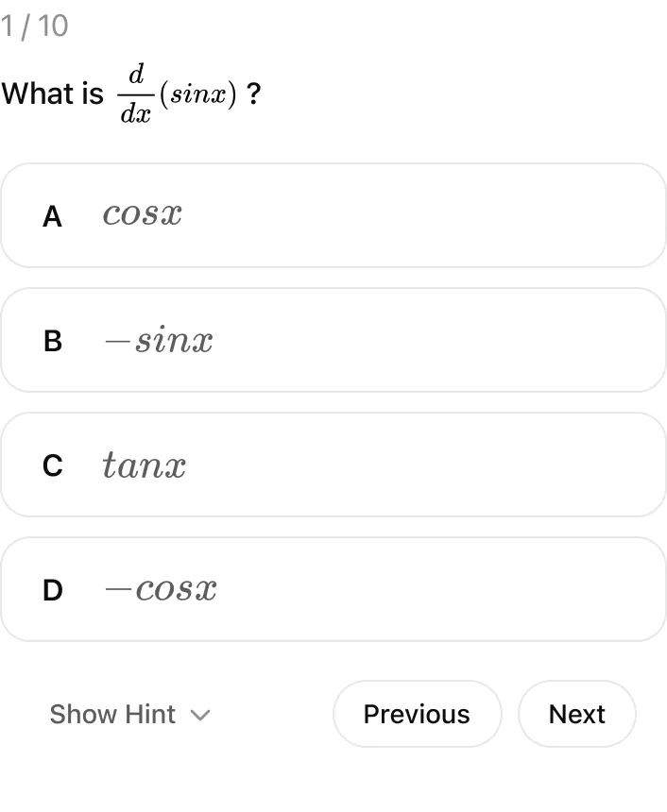Advance the quiz using Next

pyautogui.click(x=576, y=715)
